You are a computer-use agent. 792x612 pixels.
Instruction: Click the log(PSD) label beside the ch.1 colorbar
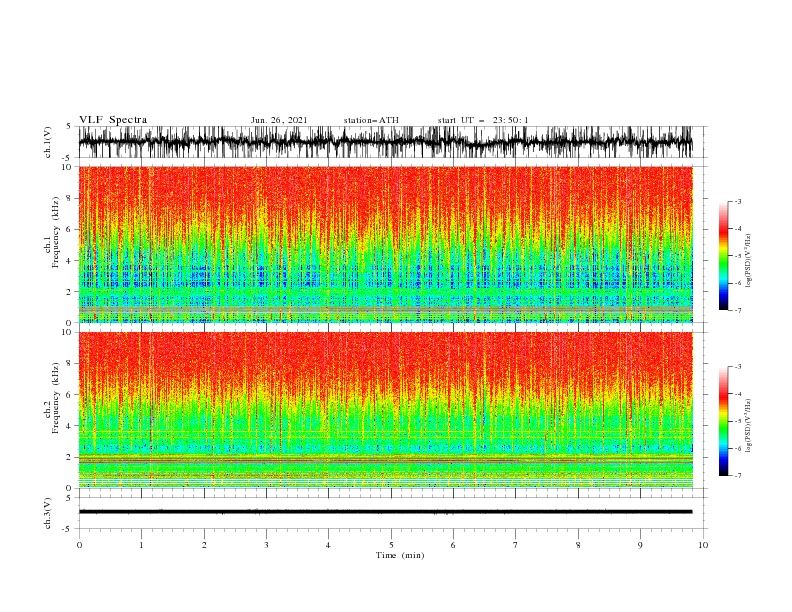[x=749, y=260]
